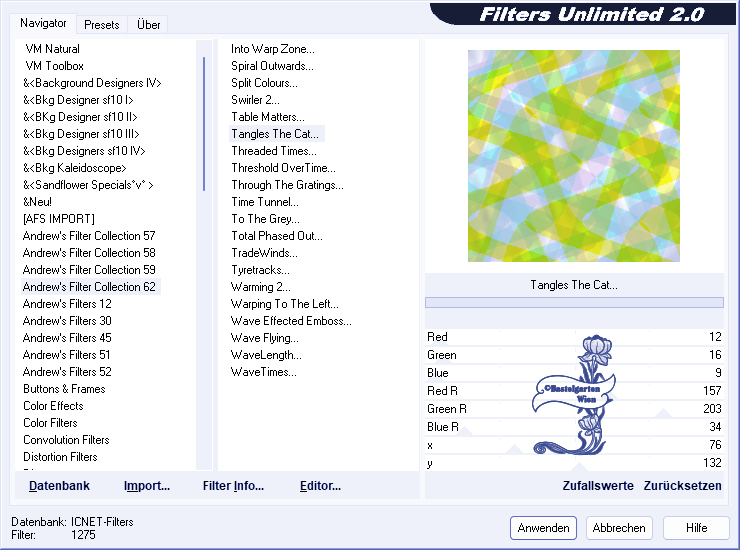This screenshot has width=740, height=550.
Task: Choose Into Warp Zone... filter
Action: tap(273, 49)
